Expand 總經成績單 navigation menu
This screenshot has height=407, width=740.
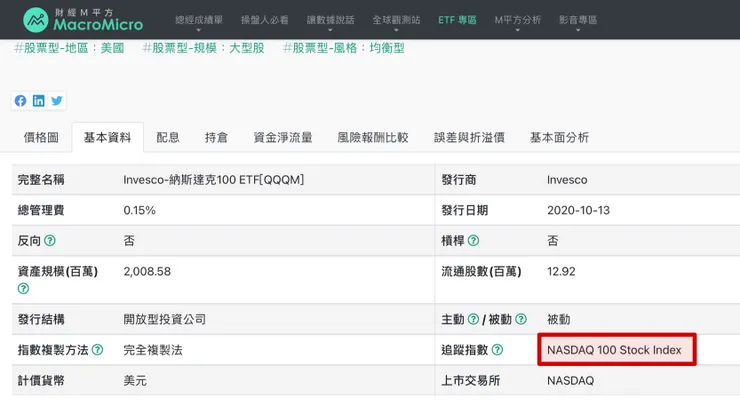coord(199,20)
